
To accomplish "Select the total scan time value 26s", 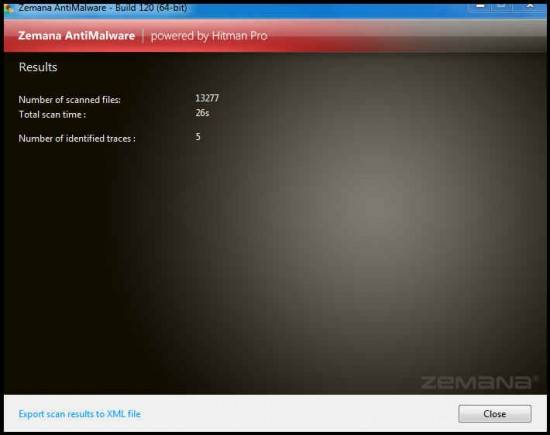I will click(x=202, y=113).
